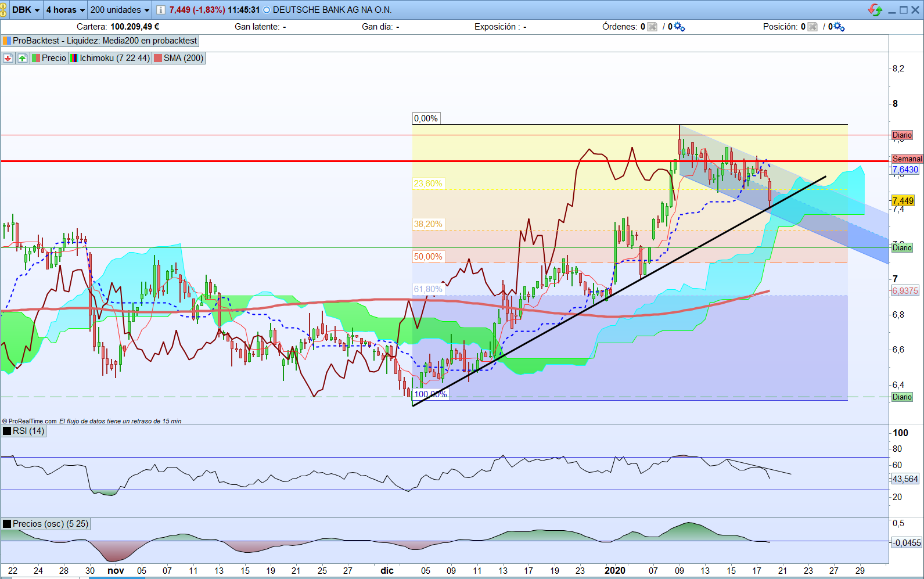The height and width of the screenshot is (579, 924).
Task: Click the RSI value 43,564 tag
Action: tap(905, 479)
